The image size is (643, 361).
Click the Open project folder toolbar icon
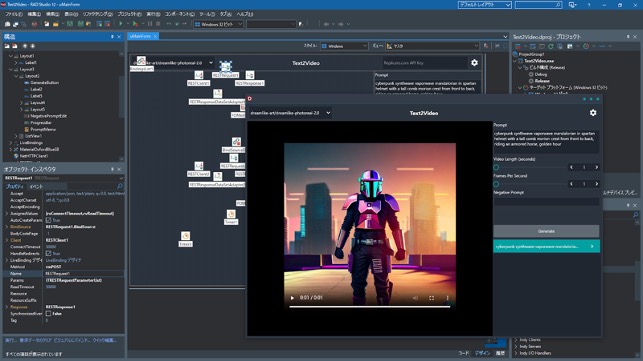pyautogui.click(x=55, y=24)
